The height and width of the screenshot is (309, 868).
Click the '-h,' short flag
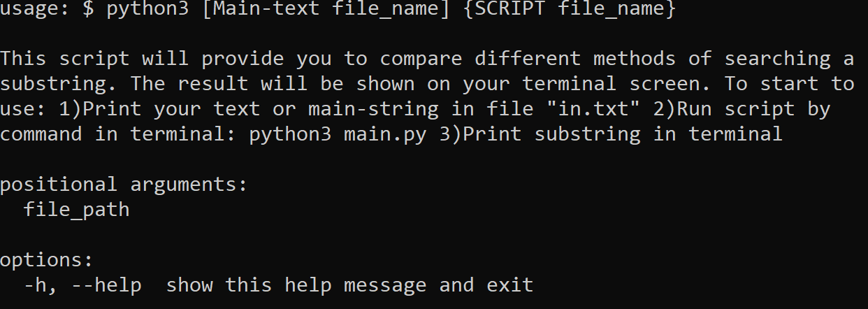pyautogui.click(x=41, y=285)
